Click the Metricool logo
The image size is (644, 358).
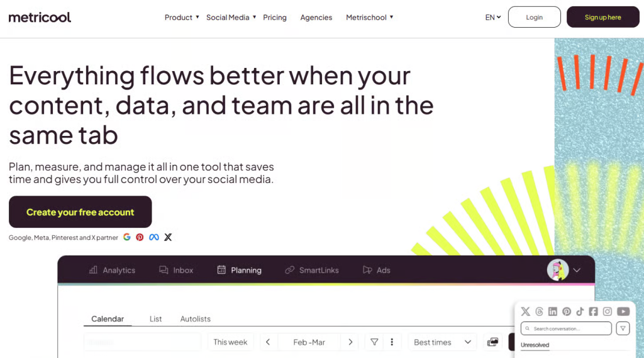pos(40,18)
